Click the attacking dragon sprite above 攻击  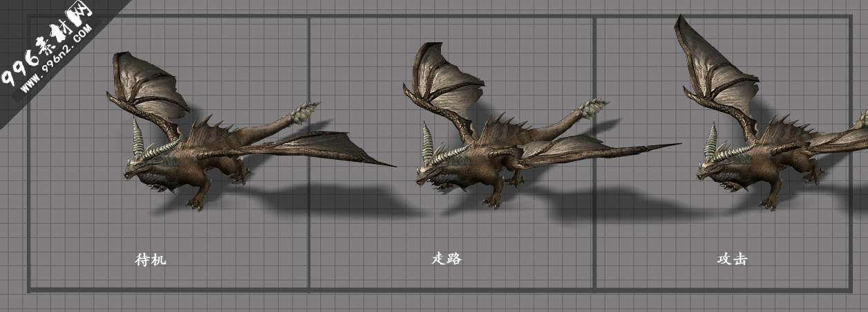[x=771, y=113]
